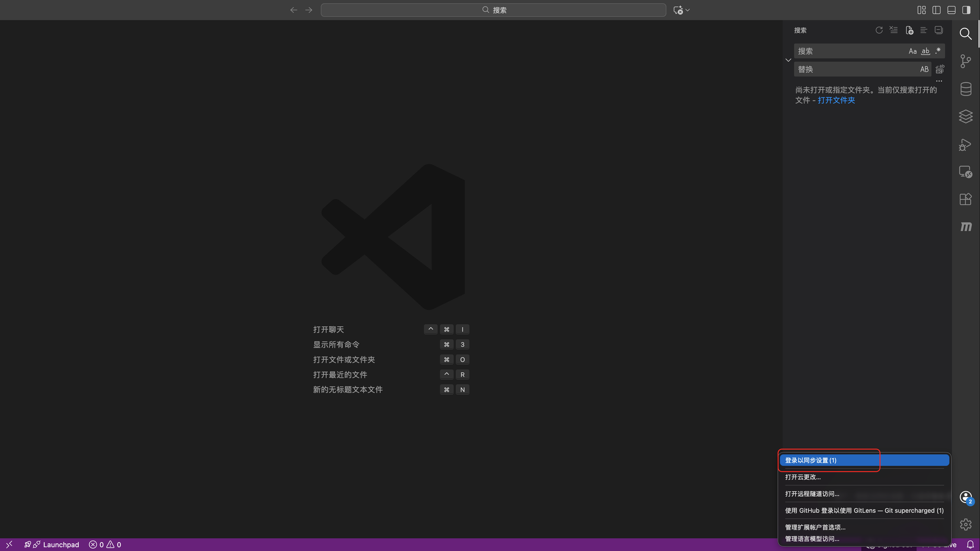Toggle Match Case in search field
This screenshot has height=551, width=980.
click(912, 51)
